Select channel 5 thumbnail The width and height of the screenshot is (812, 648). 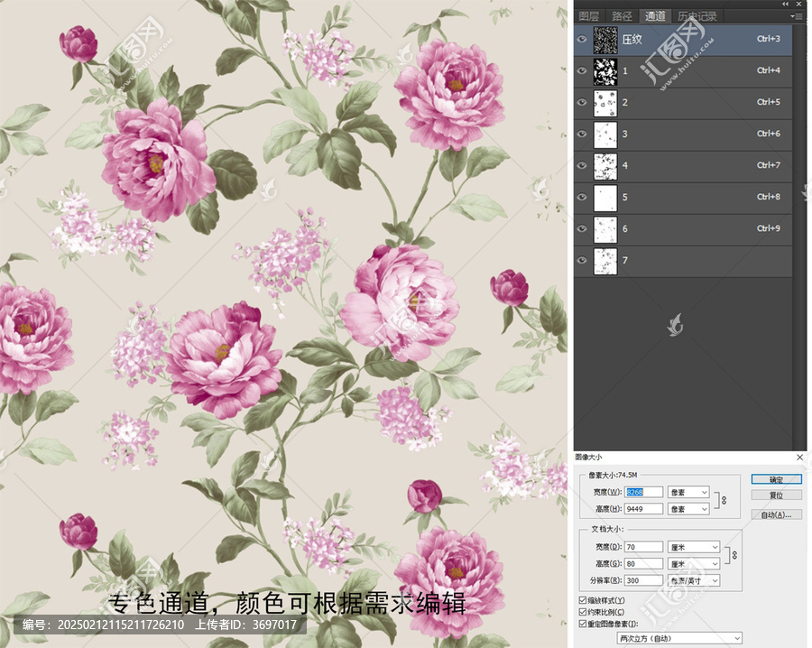click(605, 198)
